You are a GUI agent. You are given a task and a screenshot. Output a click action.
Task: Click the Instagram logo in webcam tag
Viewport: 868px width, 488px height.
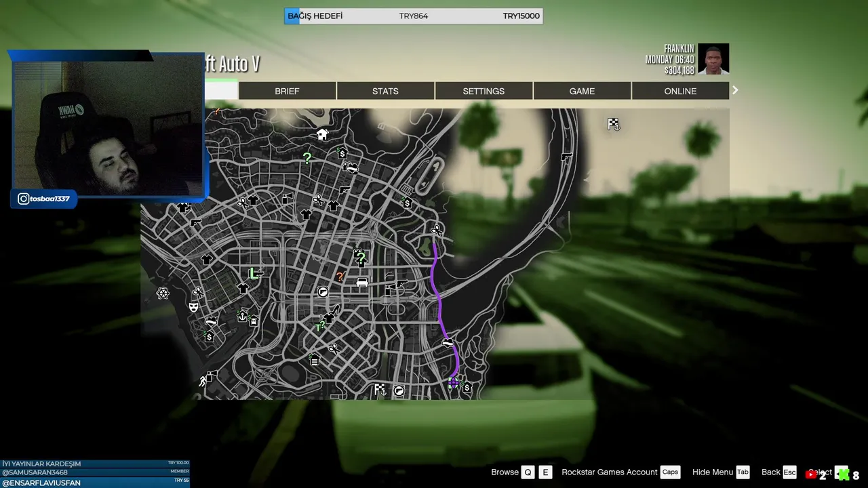pyautogui.click(x=23, y=199)
